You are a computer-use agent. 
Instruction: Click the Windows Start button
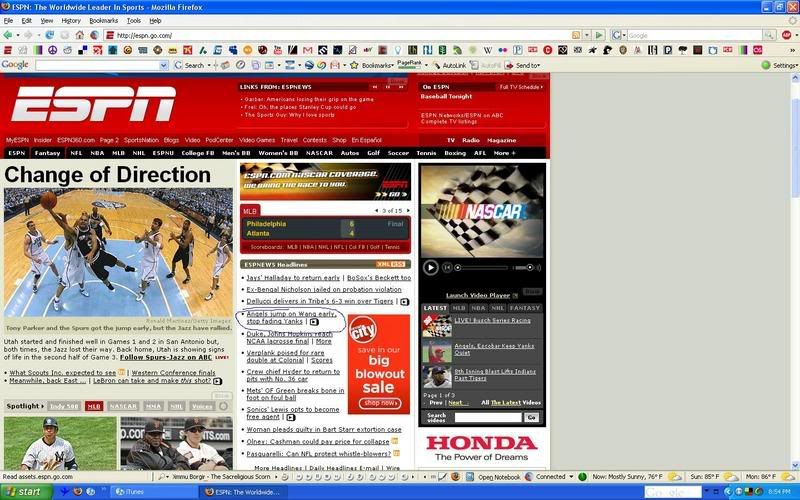[x=26, y=492]
